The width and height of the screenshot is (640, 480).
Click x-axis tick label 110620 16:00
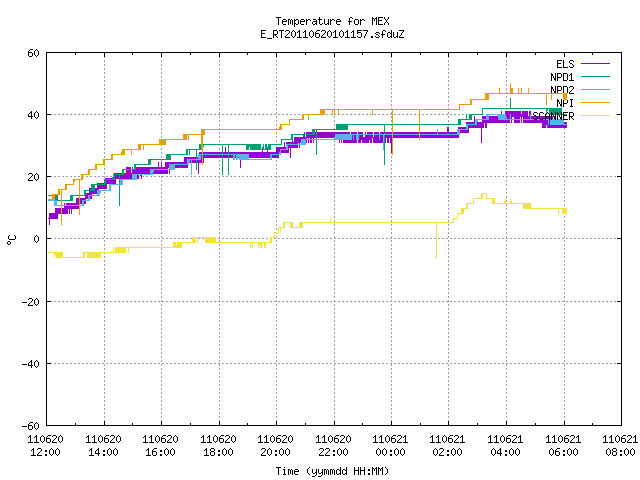pyautogui.click(x=160, y=446)
